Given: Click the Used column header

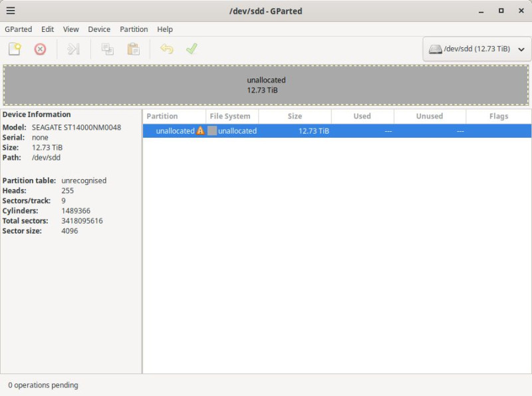Looking at the screenshot, I should [x=362, y=116].
